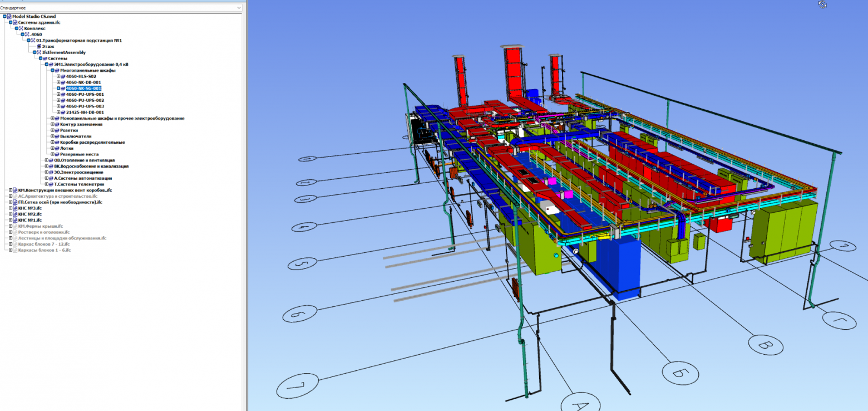Click the Комплекс node icon
This screenshot has width=868, height=411.
(21, 28)
